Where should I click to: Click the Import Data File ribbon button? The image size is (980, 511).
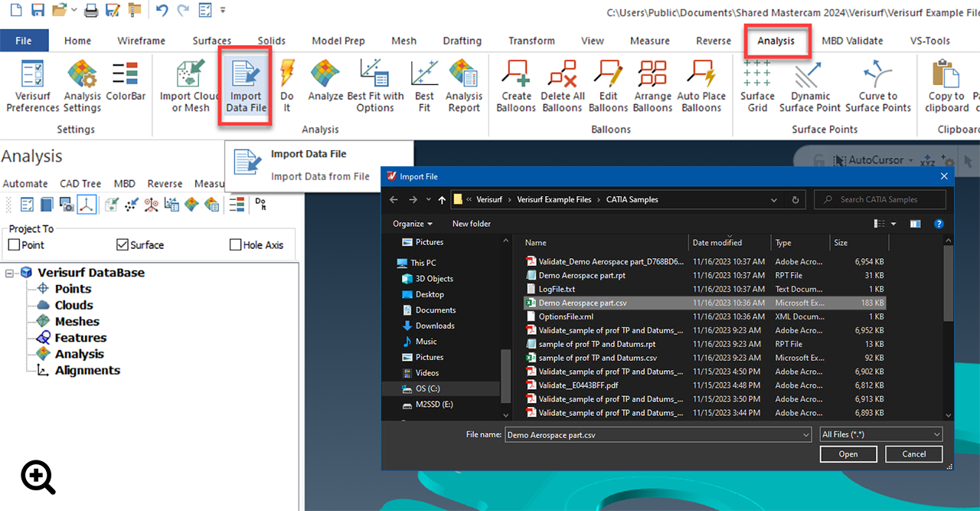tap(246, 85)
